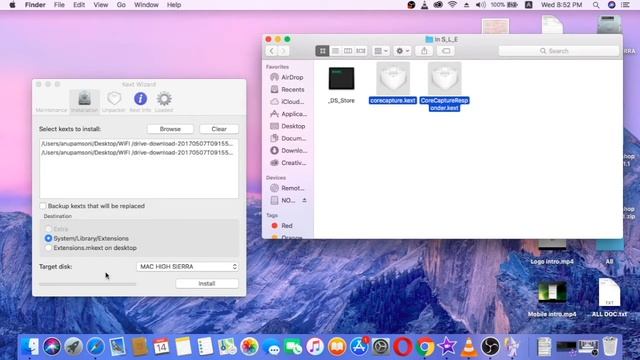The image size is (640, 360).
Task: Open the View menu
Action: [x=100, y=5]
